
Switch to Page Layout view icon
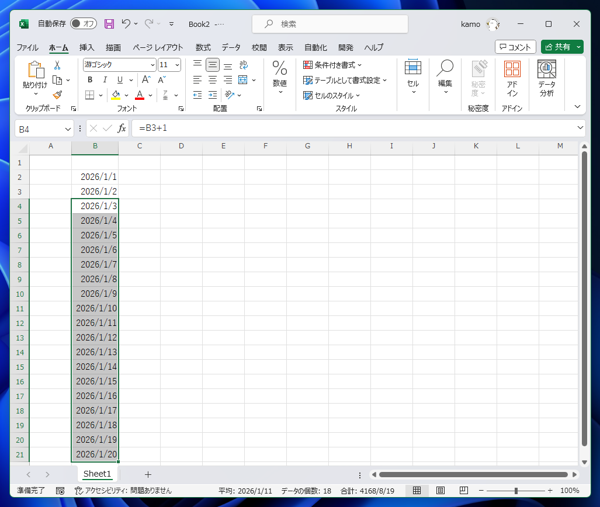pyautogui.click(x=440, y=490)
